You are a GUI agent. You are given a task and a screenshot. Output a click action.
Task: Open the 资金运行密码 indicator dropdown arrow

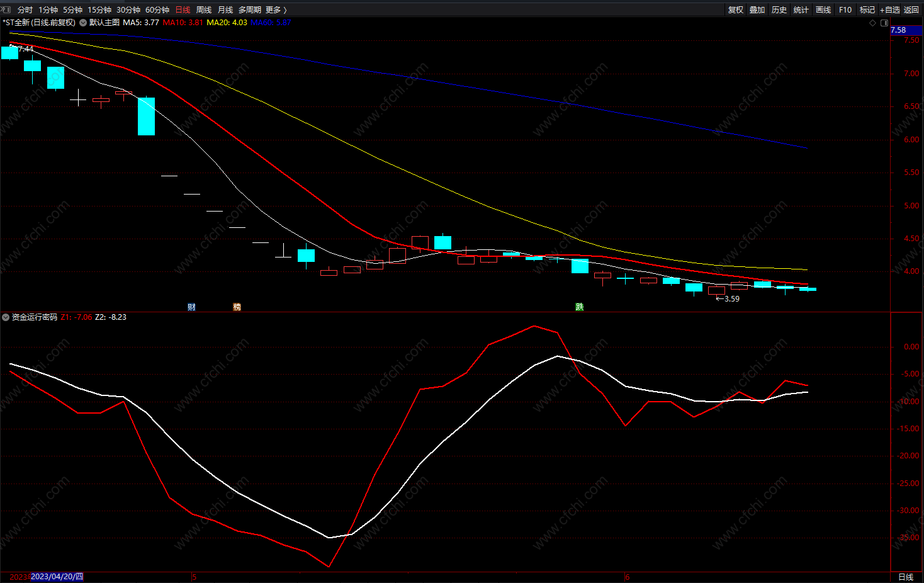(6, 317)
